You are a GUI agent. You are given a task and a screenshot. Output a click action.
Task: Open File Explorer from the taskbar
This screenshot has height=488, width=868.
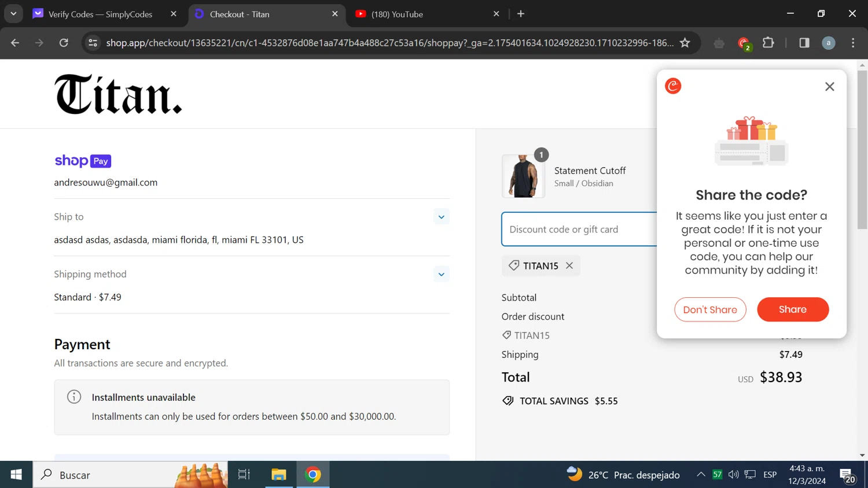pyautogui.click(x=279, y=475)
